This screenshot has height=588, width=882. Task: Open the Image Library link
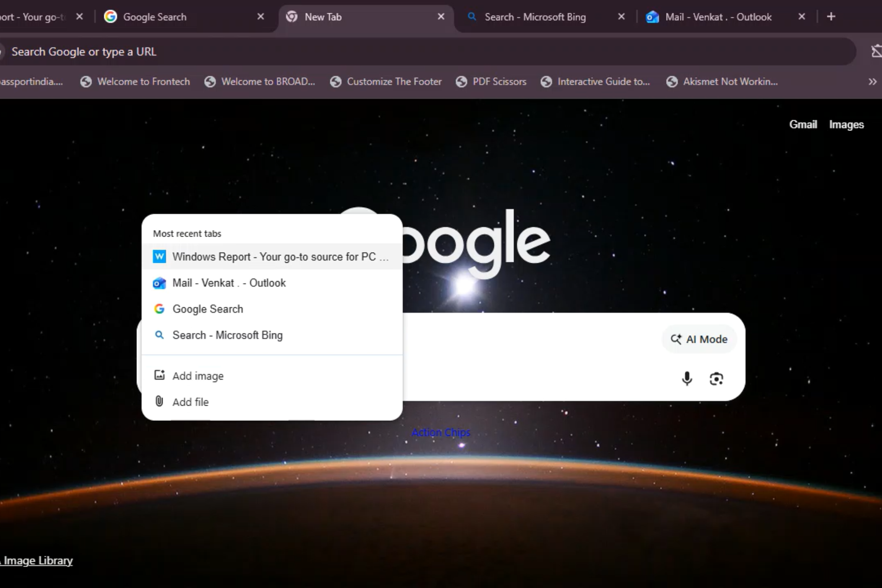pos(37,560)
